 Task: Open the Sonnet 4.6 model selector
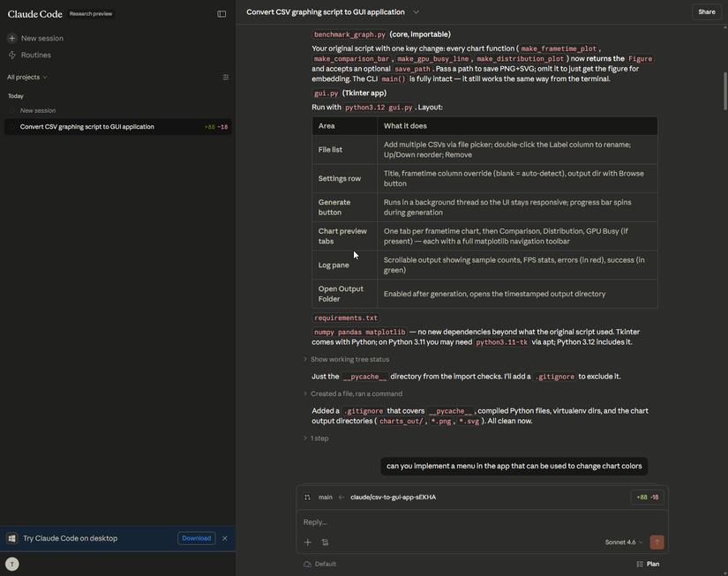(623, 542)
